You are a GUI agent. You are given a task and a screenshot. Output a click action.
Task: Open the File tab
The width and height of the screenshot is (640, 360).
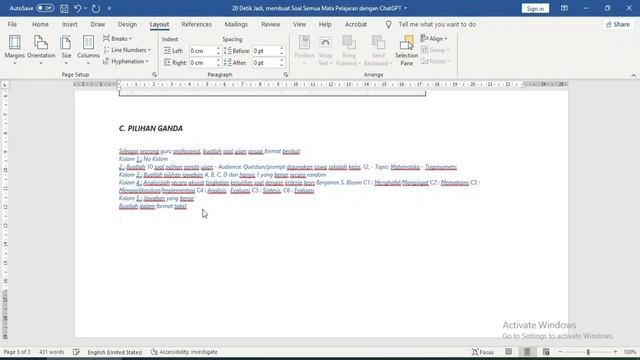(12, 24)
